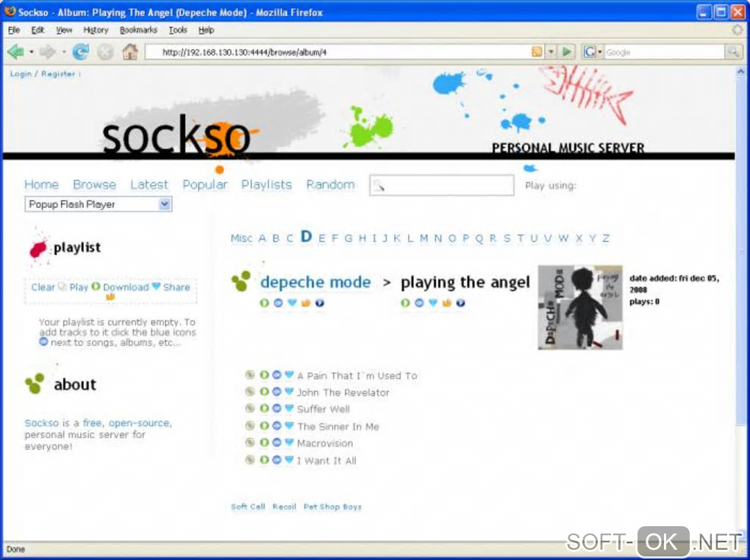Viewport: 750px width, 560px height.
Task: Click Share link in playlist box
Action: 176,287
